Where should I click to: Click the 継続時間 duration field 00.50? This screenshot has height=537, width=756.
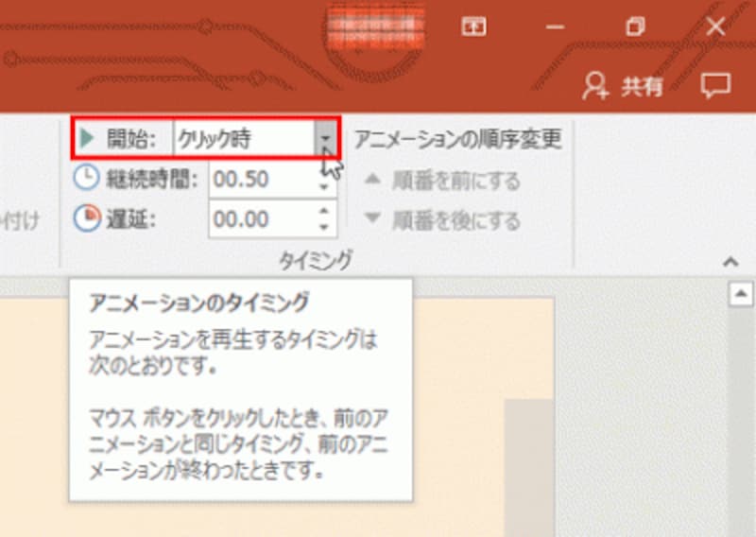(x=262, y=179)
